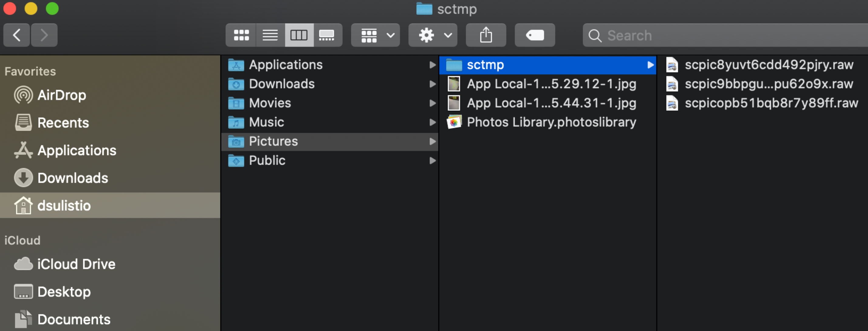Click the thumbnail of App Local-1...5.29.12-1.jpg
868x331 pixels.
pos(454,84)
